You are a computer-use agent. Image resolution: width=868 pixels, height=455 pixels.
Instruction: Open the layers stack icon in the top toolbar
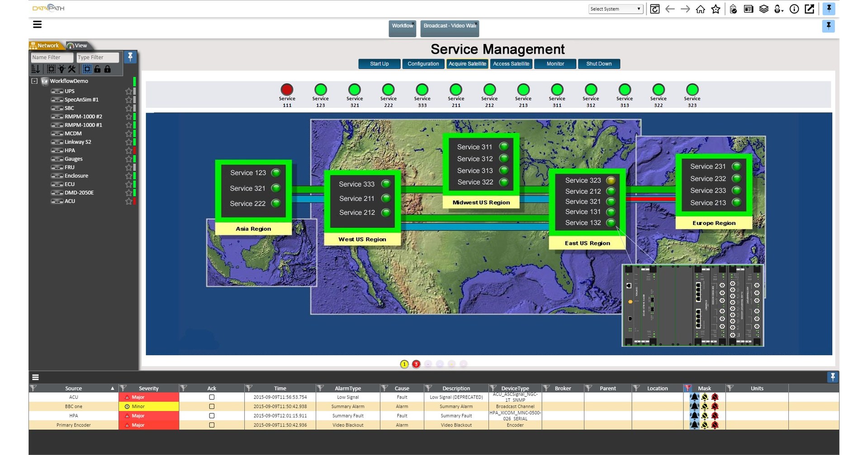[x=764, y=9]
